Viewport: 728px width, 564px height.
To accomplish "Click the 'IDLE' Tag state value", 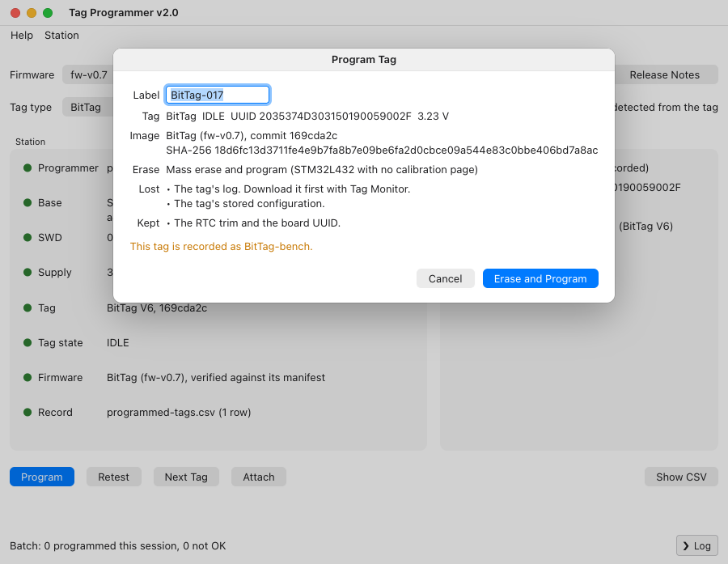I will [118, 342].
